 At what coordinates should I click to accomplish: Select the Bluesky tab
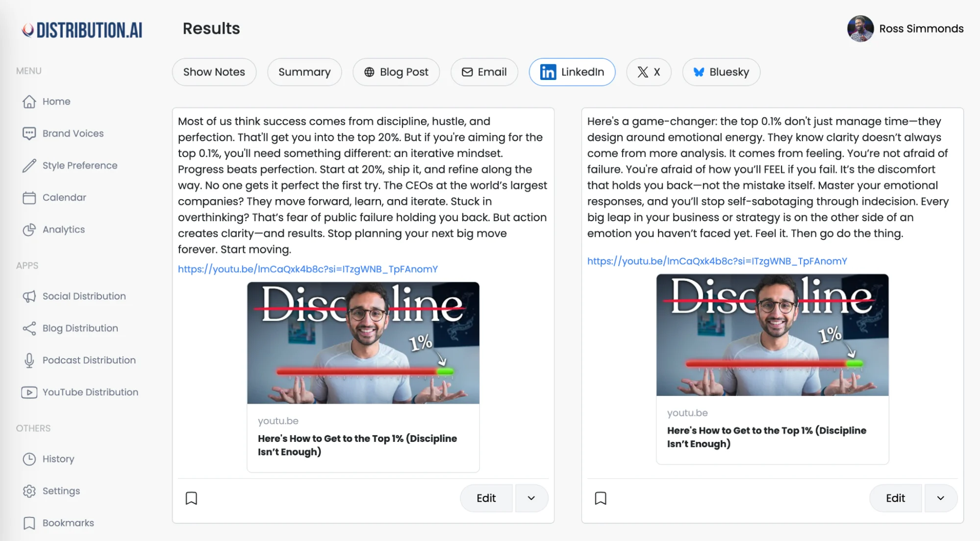(721, 72)
